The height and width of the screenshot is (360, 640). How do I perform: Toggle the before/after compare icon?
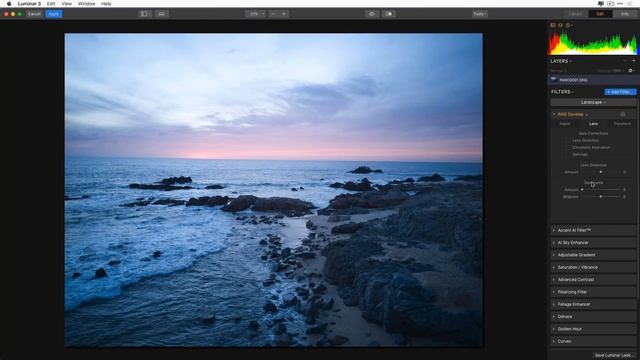coord(389,14)
